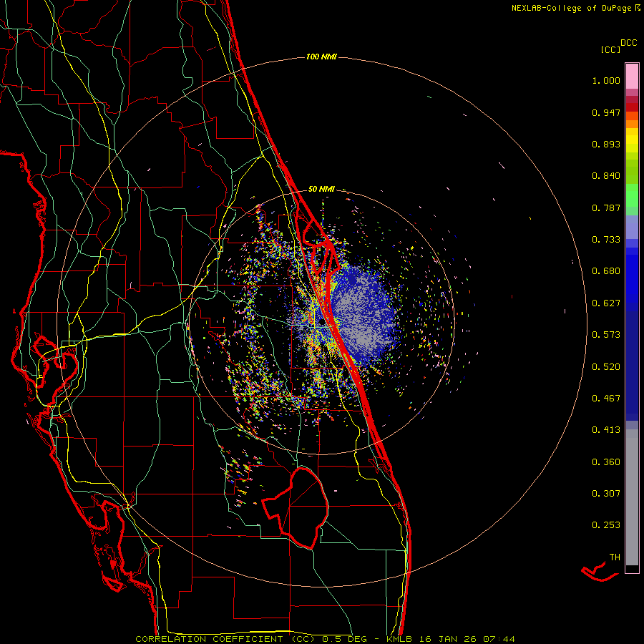Click the 0.627 legend value
Viewport: 644px width, 644px height.
tap(606, 303)
